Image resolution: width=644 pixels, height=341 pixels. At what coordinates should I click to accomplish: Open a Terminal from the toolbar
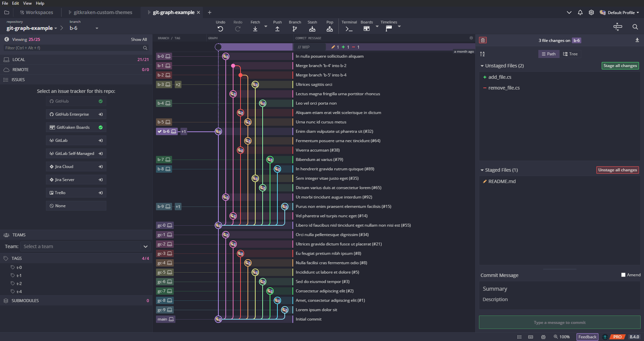point(349,29)
